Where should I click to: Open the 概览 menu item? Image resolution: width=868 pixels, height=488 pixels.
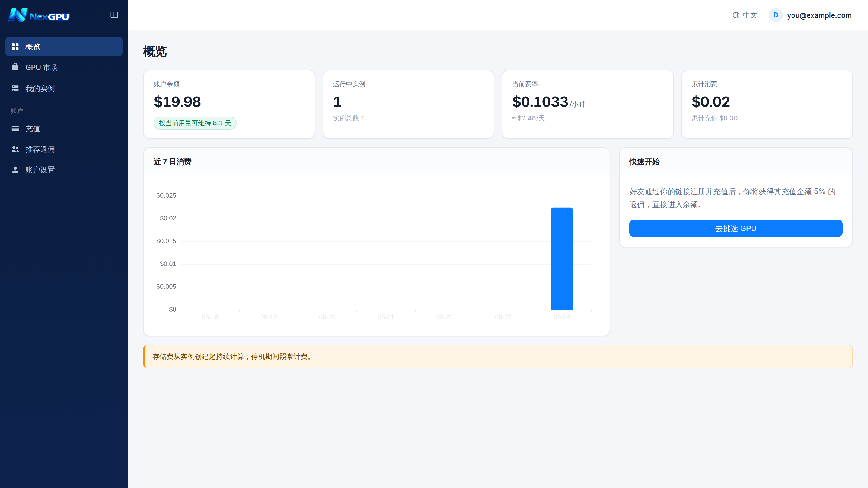click(x=64, y=46)
